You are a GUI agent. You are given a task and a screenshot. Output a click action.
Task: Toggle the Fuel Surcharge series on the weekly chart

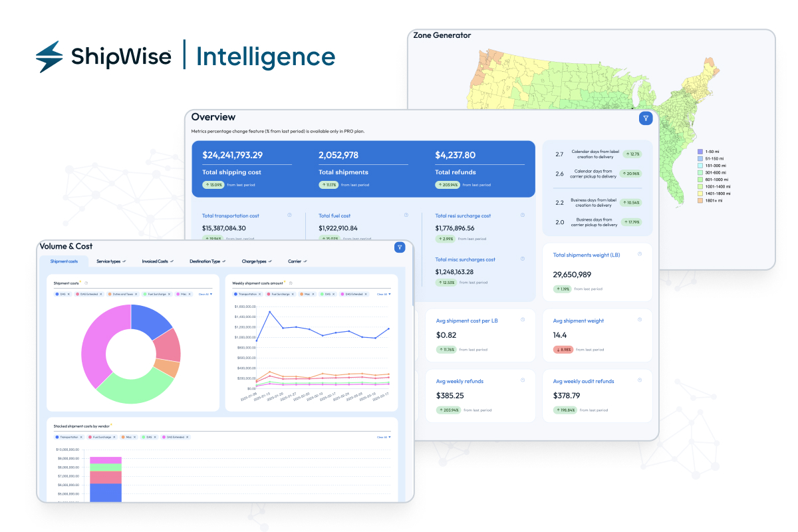coord(282,293)
